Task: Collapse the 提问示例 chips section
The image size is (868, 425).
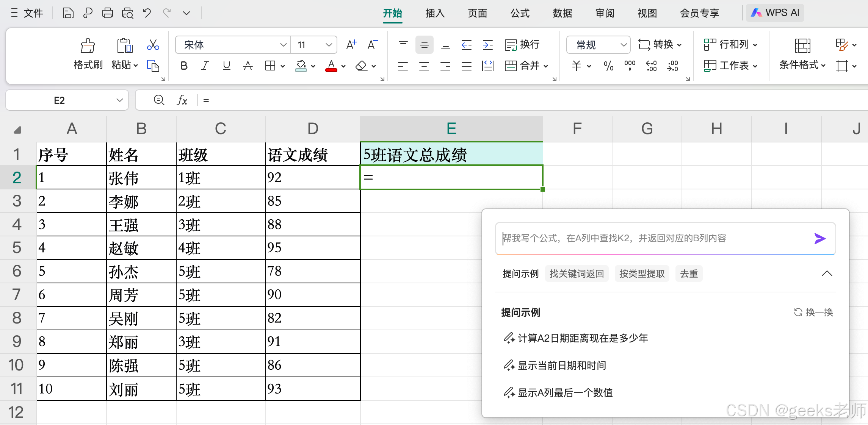Action: pos(827,273)
